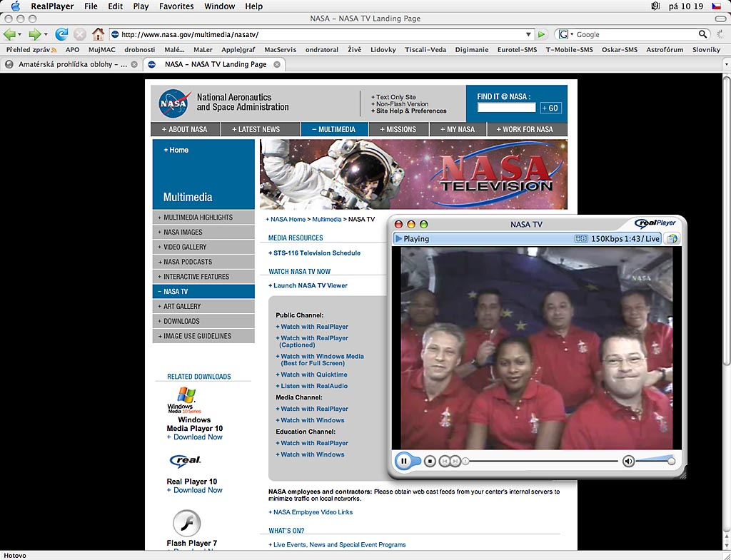This screenshot has height=560, width=731.
Task: Open the STS-116 Television Schedule link
Action: 314,253
